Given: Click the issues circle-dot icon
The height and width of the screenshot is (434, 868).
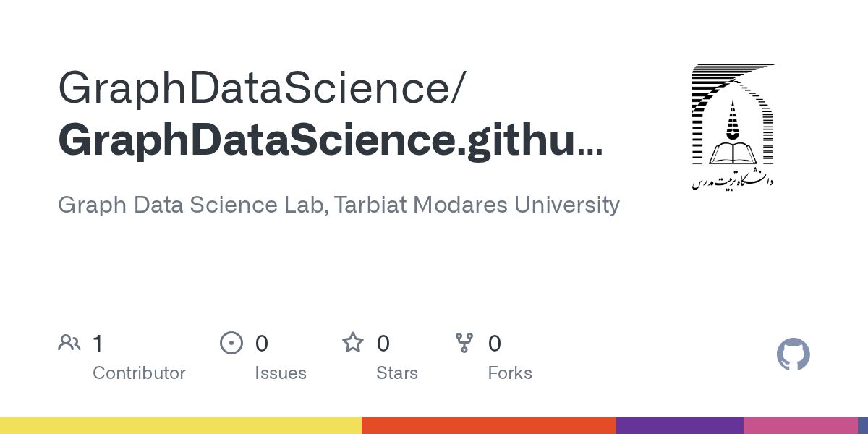Looking at the screenshot, I should pos(231,342).
